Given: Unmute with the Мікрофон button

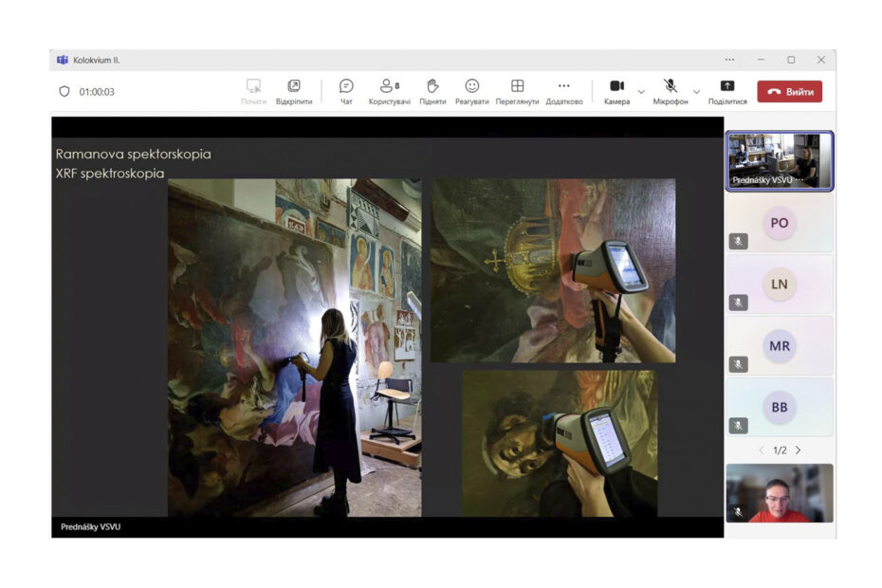Looking at the screenshot, I should [x=671, y=92].
